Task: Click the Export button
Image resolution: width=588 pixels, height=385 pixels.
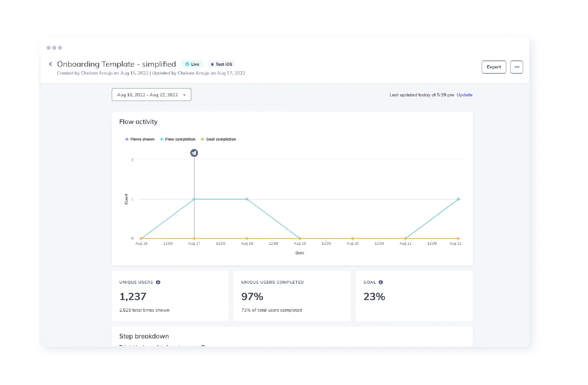Action: point(494,67)
